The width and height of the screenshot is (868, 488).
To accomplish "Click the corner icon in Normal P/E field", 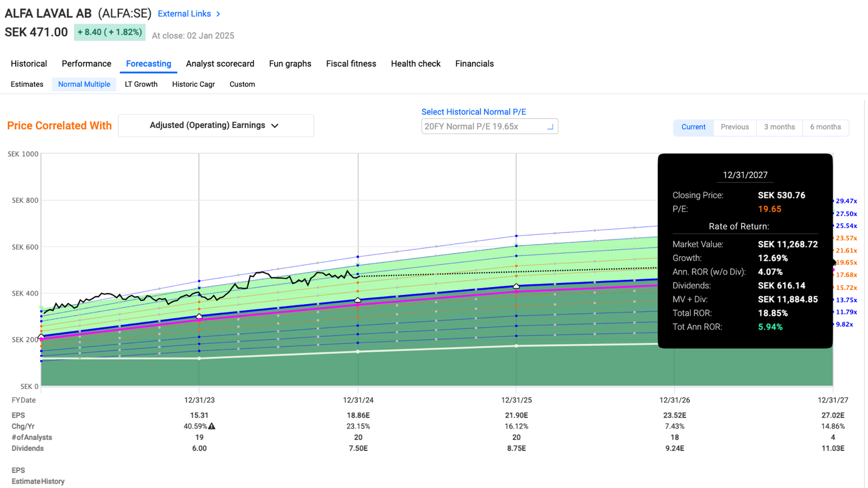I will coord(550,127).
